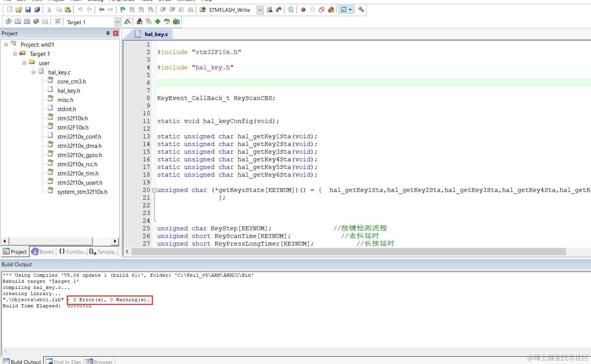Kill all breakpoints with toolbar icon
591x364 pixels.
(x=331, y=10)
